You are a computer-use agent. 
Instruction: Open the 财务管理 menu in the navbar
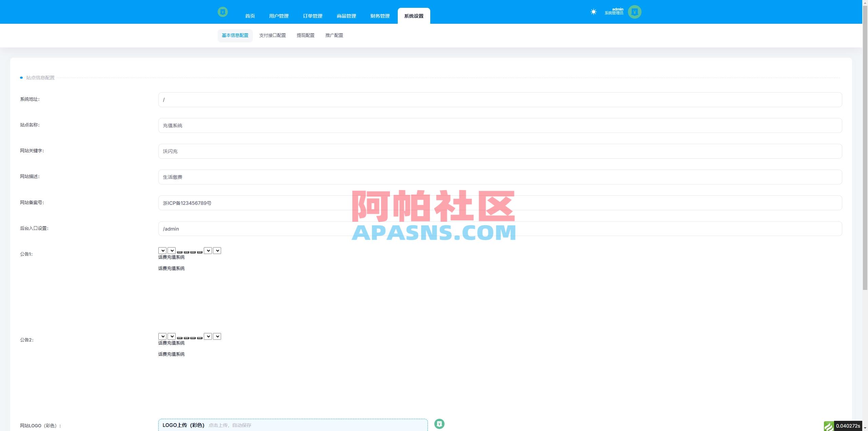(379, 16)
